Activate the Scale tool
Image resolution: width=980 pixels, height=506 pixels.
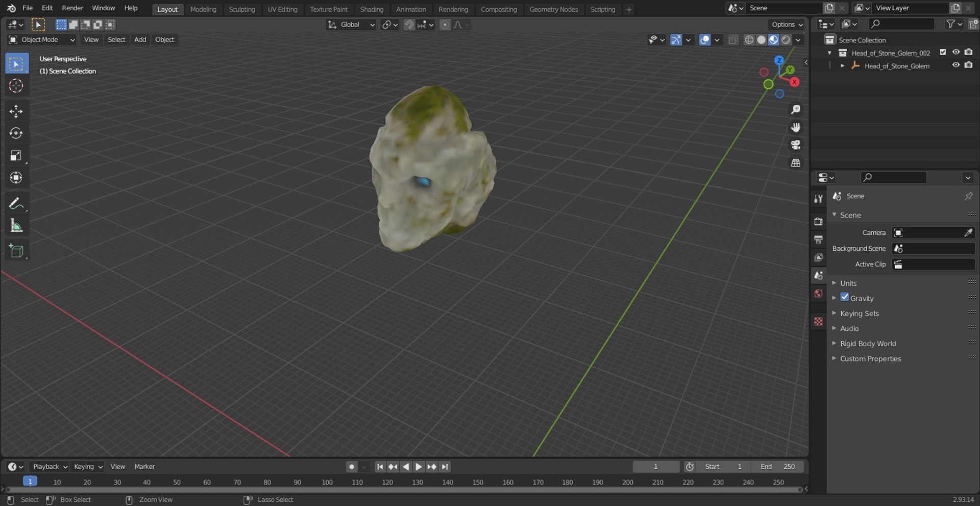(16, 156)
